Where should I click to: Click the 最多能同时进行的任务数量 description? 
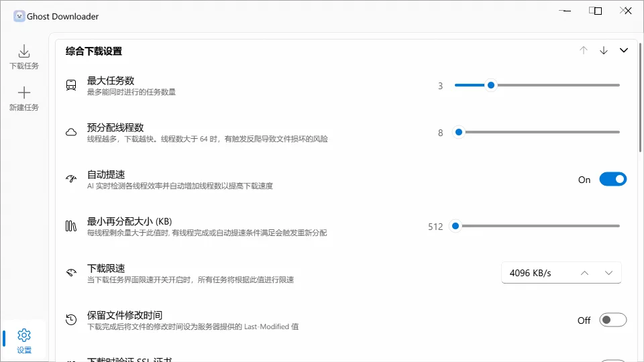[131, 92]
